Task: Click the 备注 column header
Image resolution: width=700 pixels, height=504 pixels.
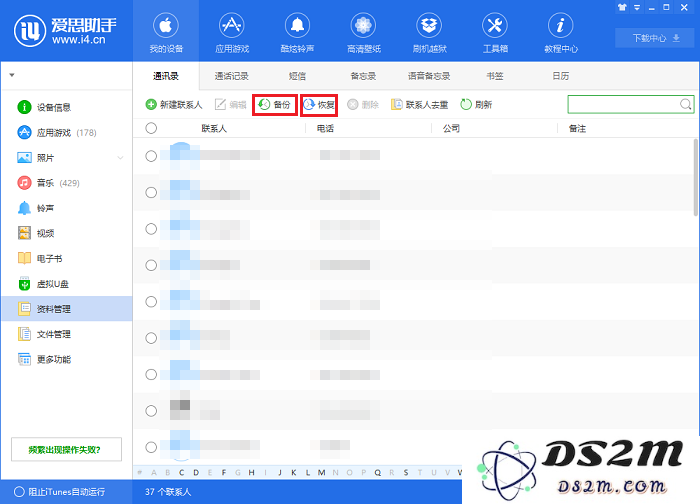Action: point(577,129)
